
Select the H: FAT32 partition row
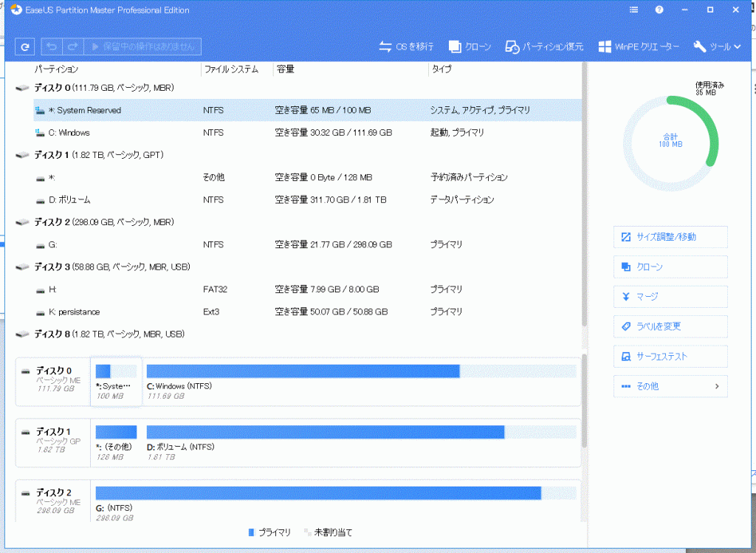pos(308,289)
